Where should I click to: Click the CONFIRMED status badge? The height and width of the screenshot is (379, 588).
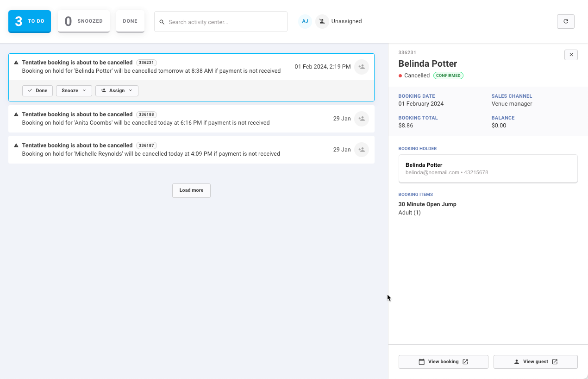coord(448,76)
